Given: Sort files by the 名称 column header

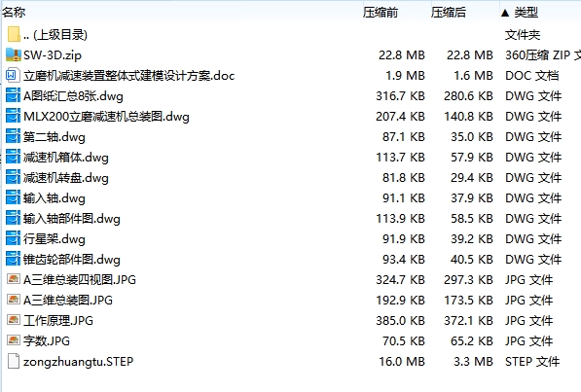Looking at the screenshot, I should 14,13.
